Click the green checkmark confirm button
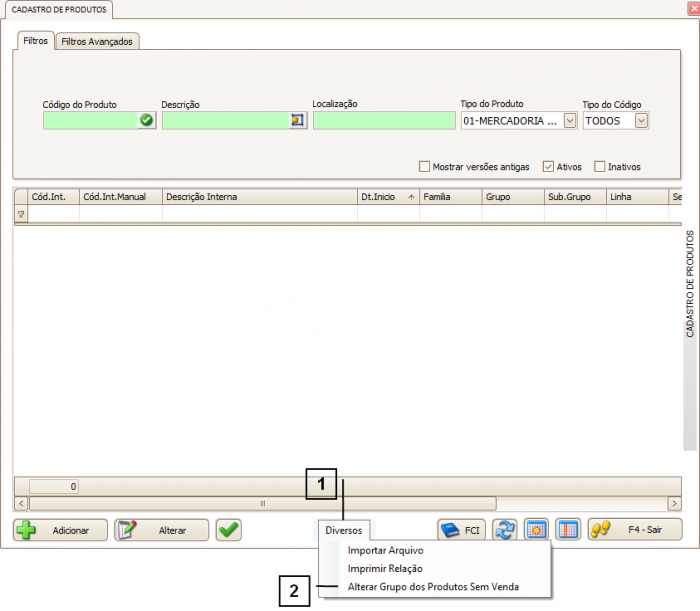 (229, 530)
